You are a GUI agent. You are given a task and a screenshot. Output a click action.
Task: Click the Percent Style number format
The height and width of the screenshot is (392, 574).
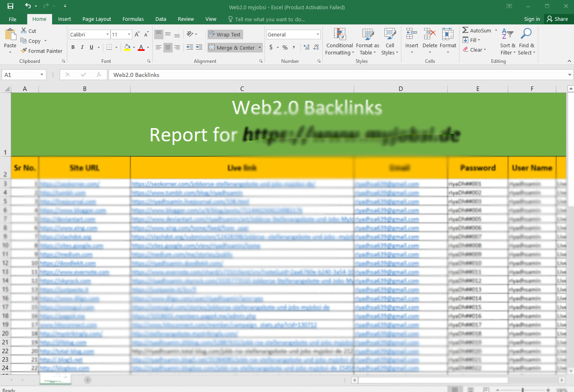(285, 47)
